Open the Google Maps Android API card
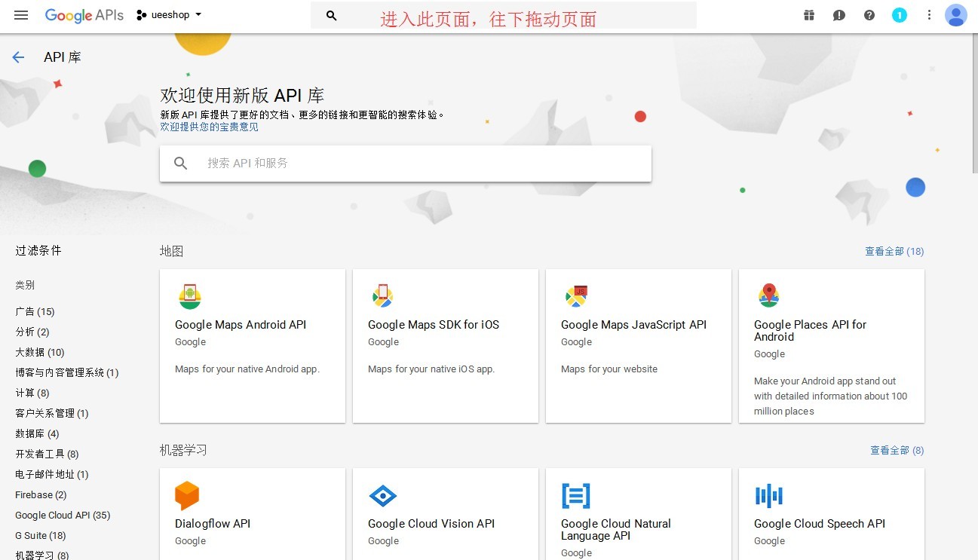This screenshot has height=560, width=978. click(x=253, y=346)
